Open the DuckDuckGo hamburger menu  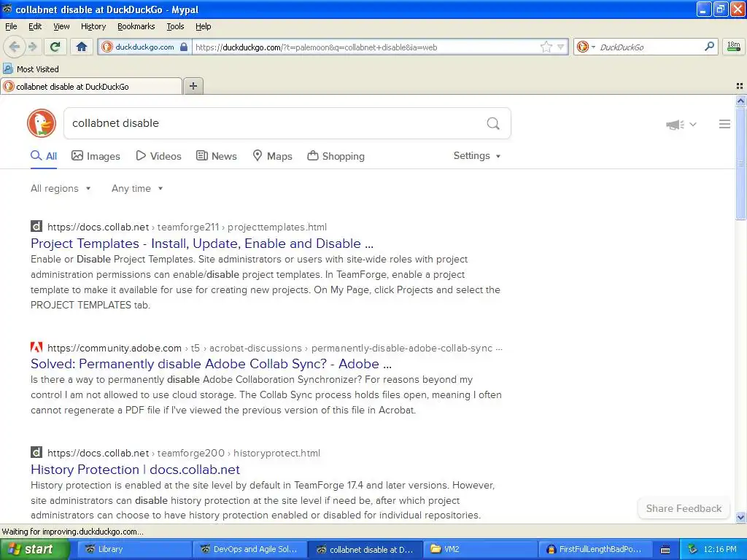pyautogui.click(x=724, y=124)
